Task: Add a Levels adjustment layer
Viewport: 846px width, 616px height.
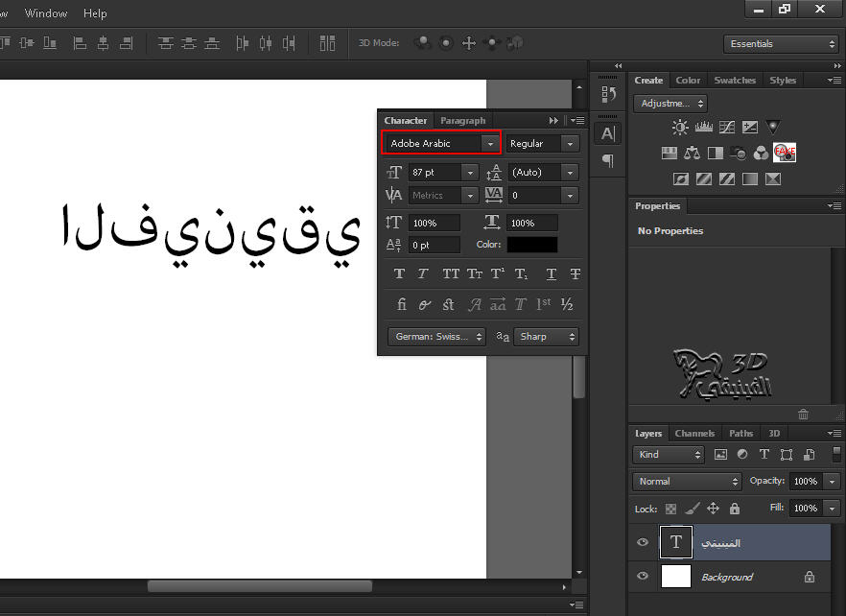Action: 703,127
